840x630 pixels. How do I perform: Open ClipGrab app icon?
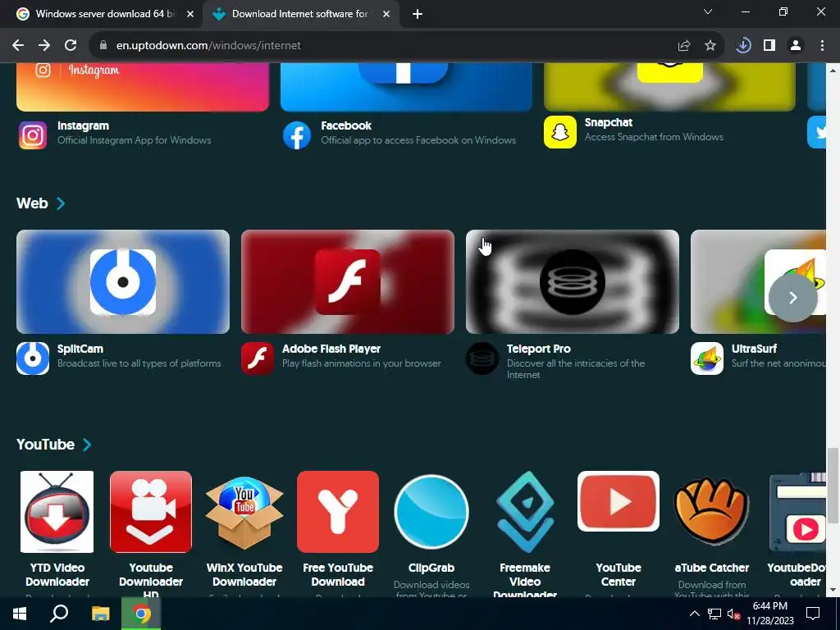coord(431,512)
